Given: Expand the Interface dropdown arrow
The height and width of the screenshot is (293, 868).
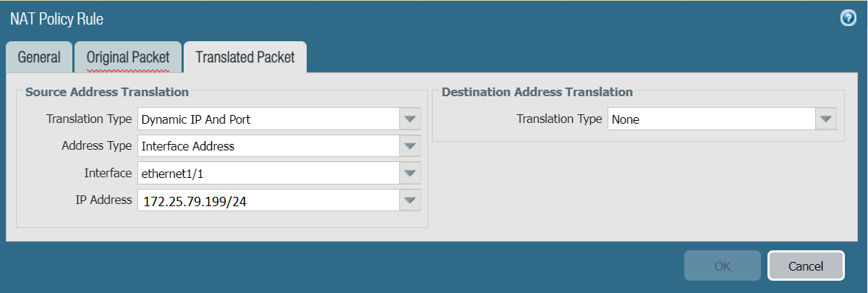Looking at the screenshot, I should 410,173.
